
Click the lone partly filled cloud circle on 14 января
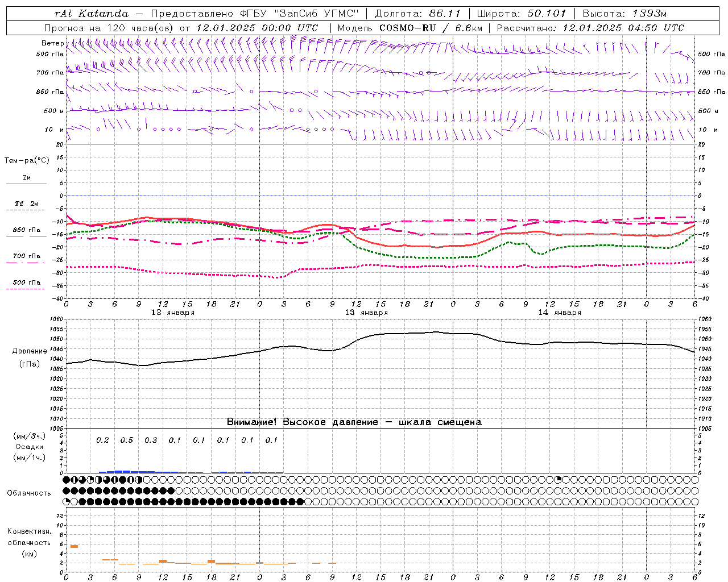pos(559,480)
